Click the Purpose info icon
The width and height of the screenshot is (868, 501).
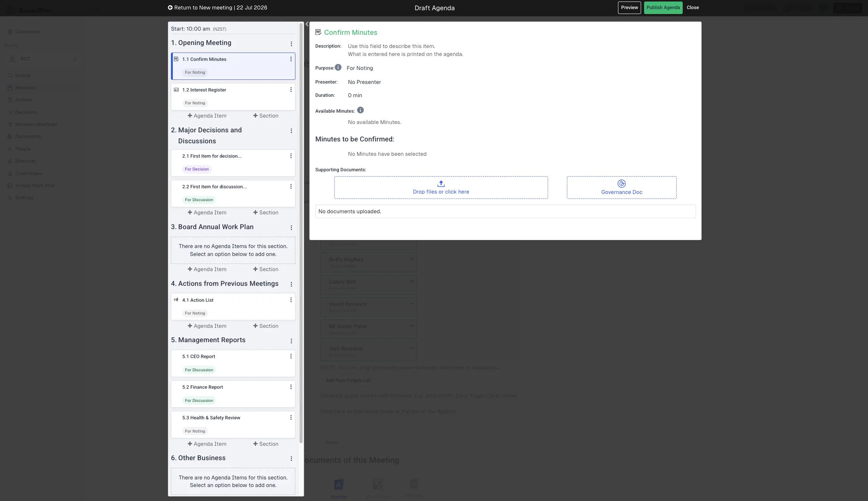click(x=338, y=67)
